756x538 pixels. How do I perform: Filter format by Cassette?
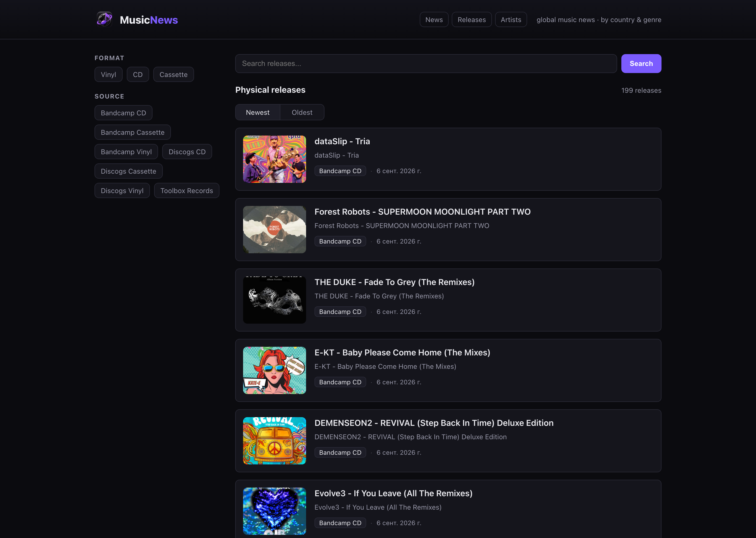[174, 75]
